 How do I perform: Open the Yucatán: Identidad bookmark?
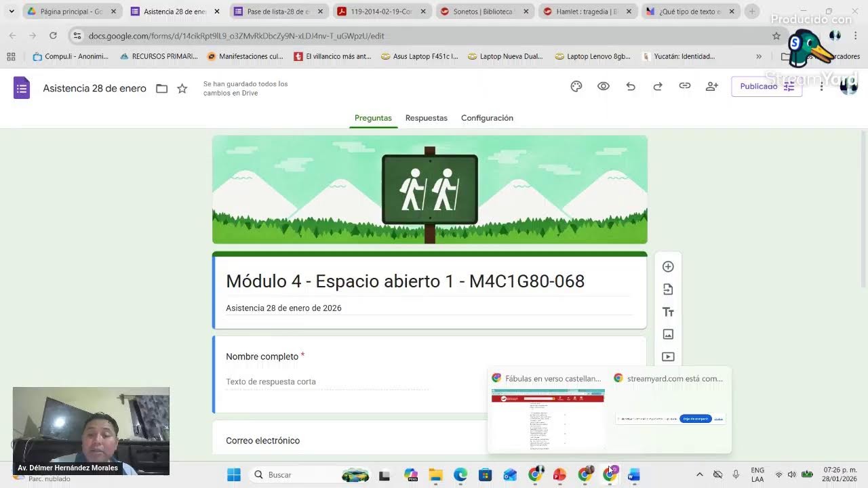679,56
